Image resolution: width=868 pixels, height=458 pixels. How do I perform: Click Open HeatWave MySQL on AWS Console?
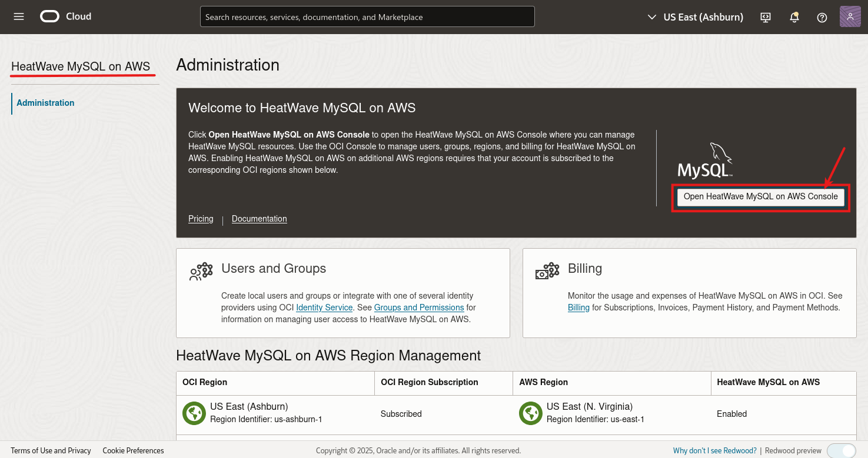pyautogui.click(x=760, y=197)
